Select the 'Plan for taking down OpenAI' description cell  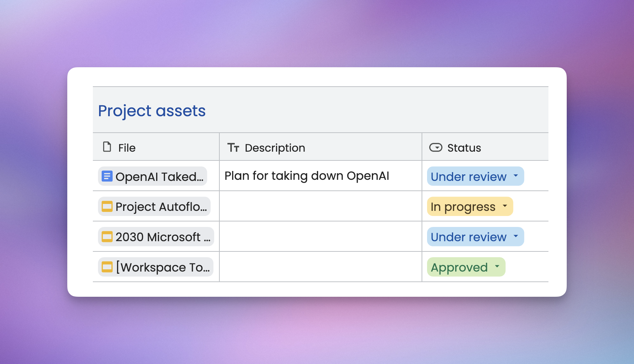point(321,176)
